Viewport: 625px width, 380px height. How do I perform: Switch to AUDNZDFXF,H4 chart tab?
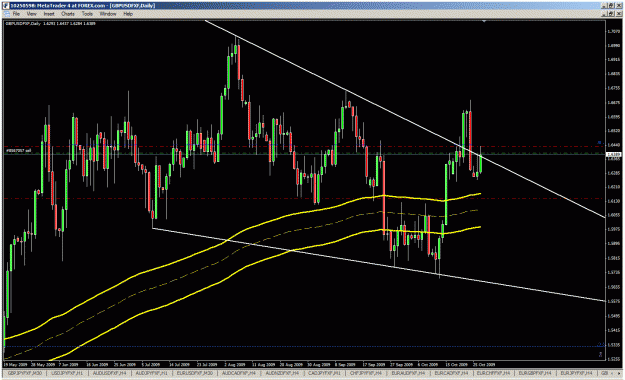click(x=282, y=373)
